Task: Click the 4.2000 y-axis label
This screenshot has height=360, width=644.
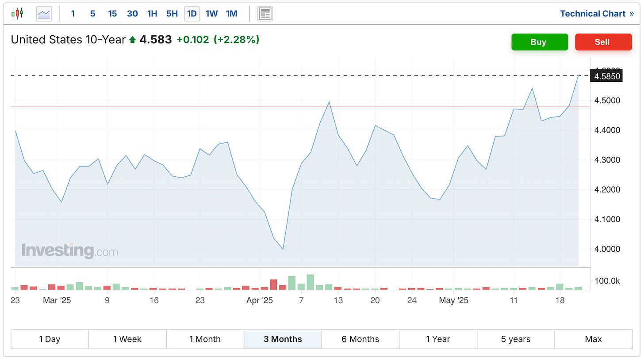Action: (x=608, y=189)
